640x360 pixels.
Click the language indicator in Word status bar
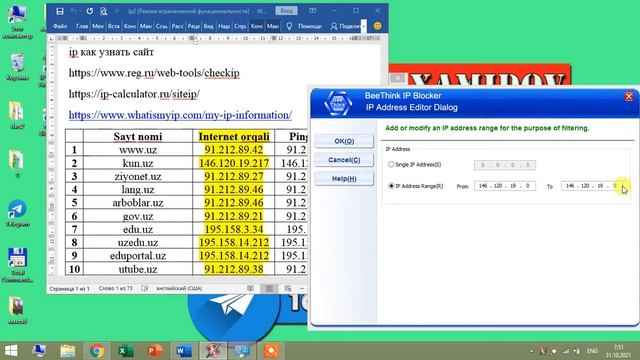[x=179, y=289]
